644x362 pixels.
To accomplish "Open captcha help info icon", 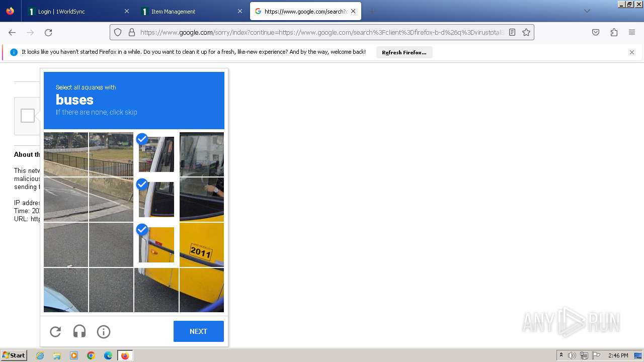I will pyautogui.click(x=104, y=331).
